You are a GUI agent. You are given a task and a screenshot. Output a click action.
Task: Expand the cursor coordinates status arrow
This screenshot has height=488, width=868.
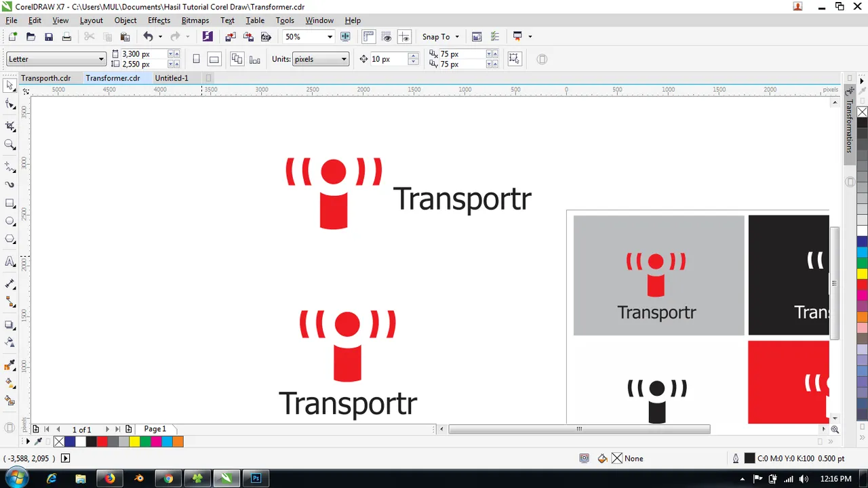click(66, 458)
